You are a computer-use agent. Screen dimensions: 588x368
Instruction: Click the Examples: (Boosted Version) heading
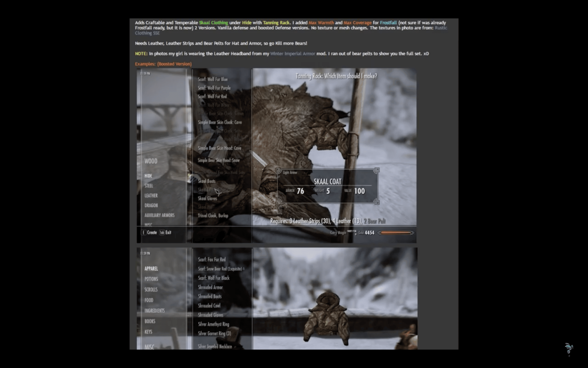click(163, 64)
